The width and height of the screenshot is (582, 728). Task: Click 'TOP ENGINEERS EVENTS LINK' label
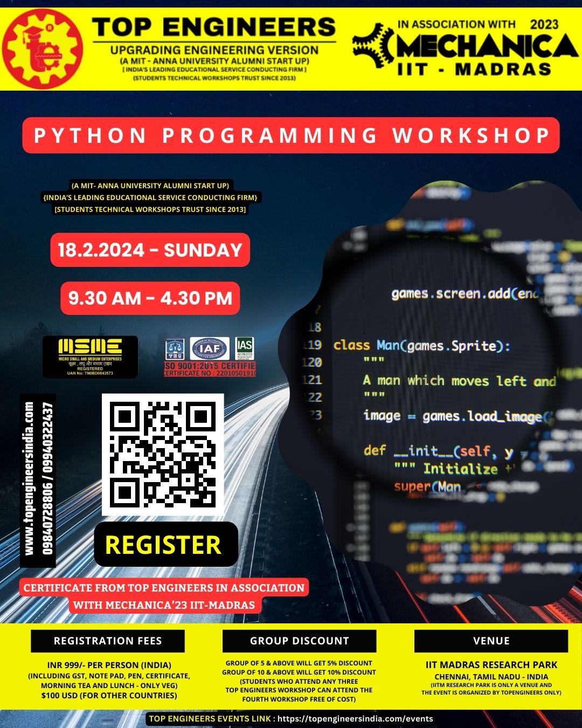coord(210,718)
